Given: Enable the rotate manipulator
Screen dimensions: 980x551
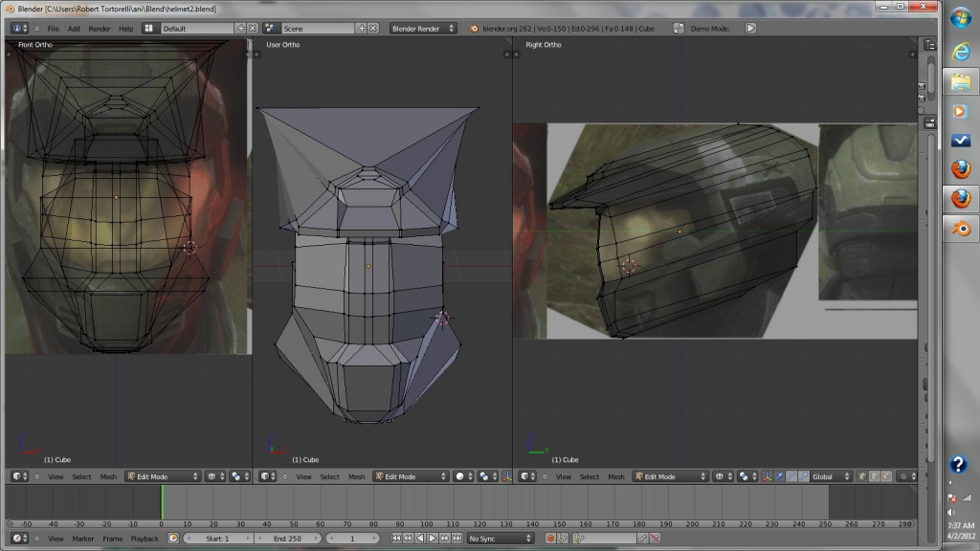Looking at the screenshot, I should click(791, 476).
